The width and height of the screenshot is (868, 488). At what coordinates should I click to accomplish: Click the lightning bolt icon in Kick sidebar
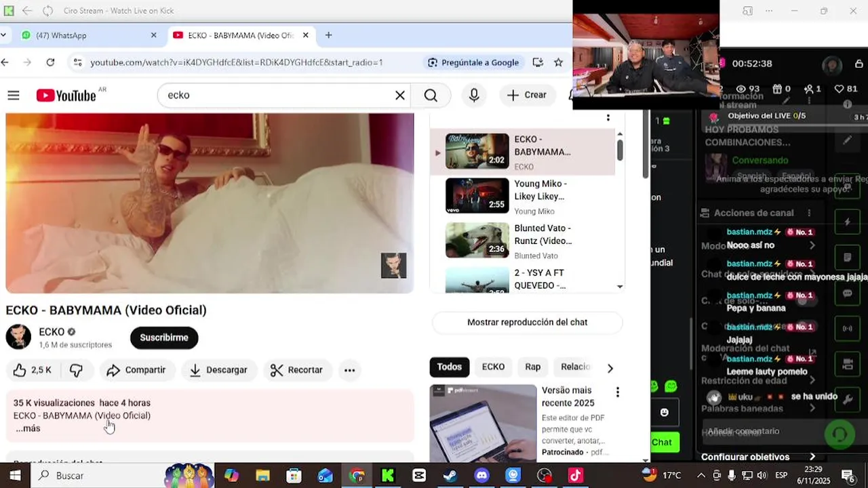point(847,222)
